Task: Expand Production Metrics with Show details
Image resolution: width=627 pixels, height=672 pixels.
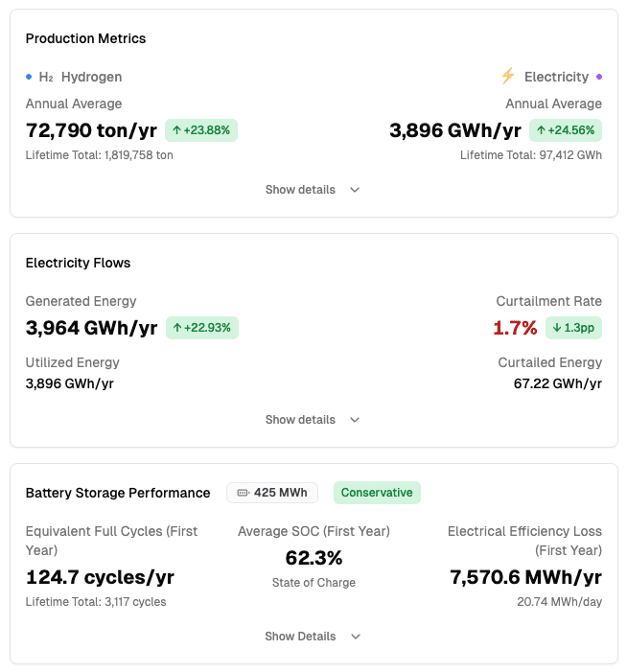Action: 300,190
